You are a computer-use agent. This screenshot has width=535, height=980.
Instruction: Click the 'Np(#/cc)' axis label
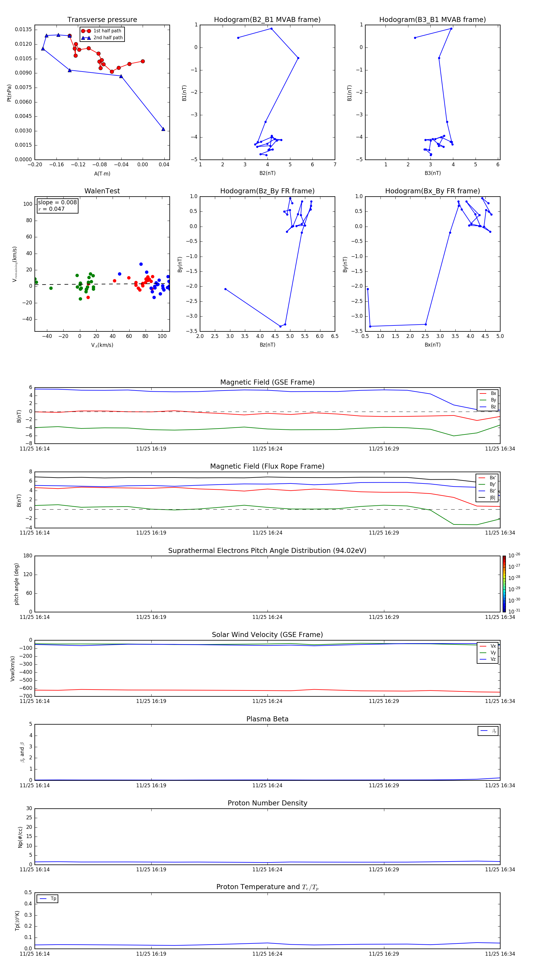20,837
